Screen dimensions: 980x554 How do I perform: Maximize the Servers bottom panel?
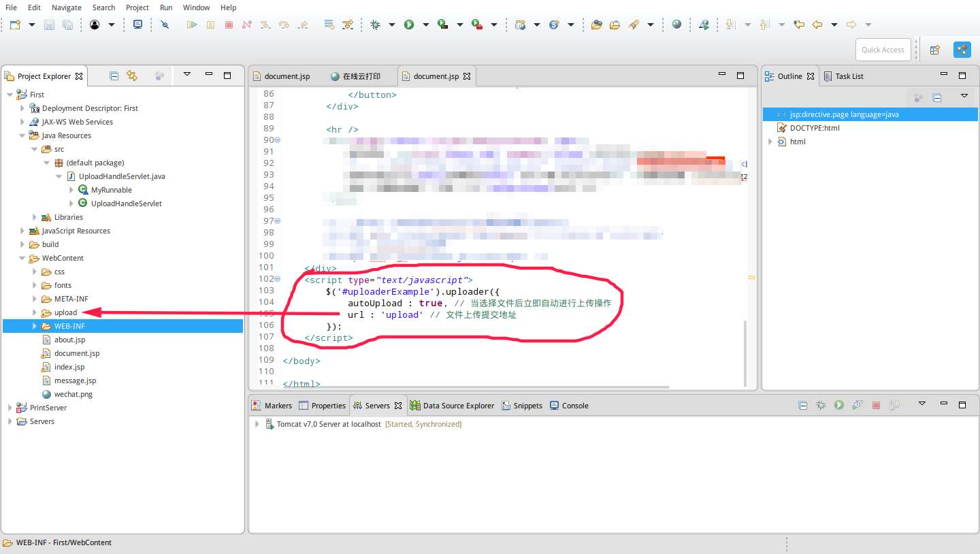pos(962,404)
